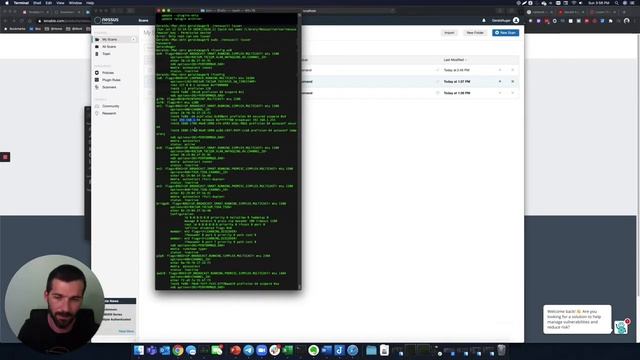Open Trash in Nessus sidebar

(106, 54)
